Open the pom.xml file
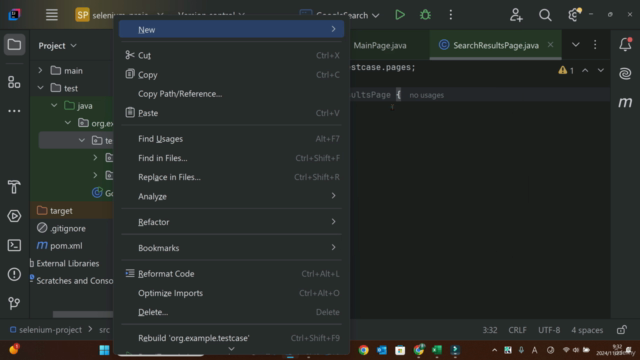Viewport: 640px width, 360px height. point(60,246)
